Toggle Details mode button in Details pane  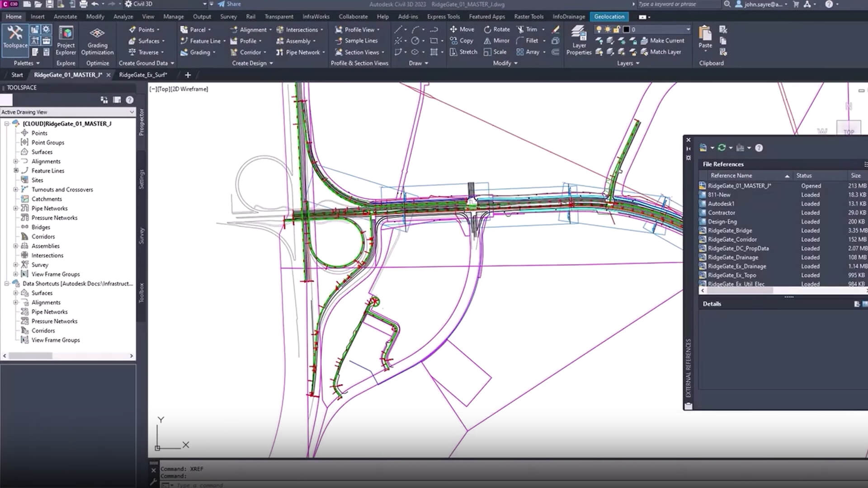857,304
